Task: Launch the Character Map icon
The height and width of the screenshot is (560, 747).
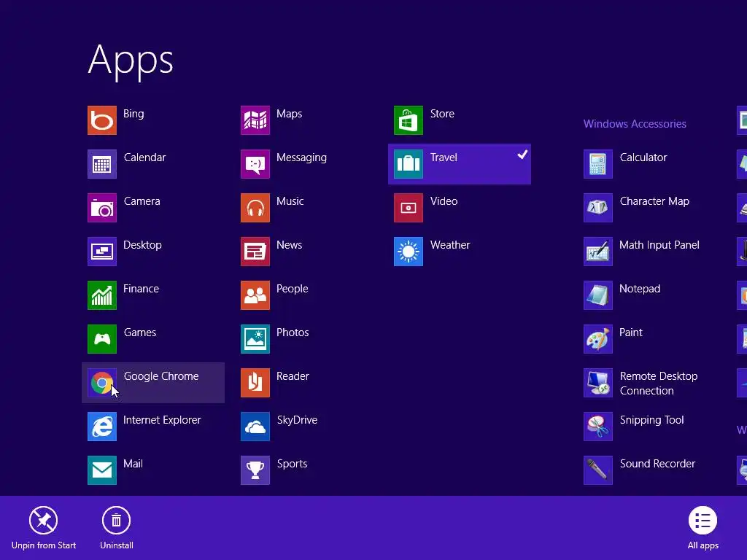Action: coord(598,208)
